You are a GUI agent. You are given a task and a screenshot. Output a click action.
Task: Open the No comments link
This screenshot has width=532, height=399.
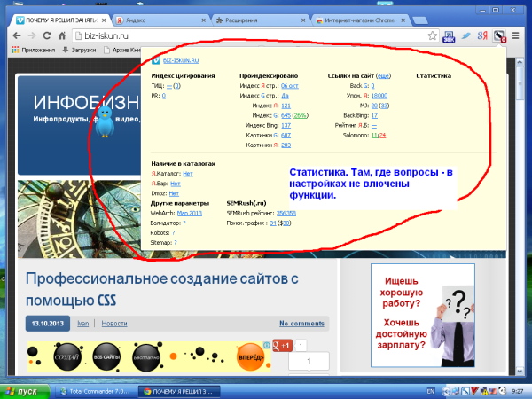(301, 324)
